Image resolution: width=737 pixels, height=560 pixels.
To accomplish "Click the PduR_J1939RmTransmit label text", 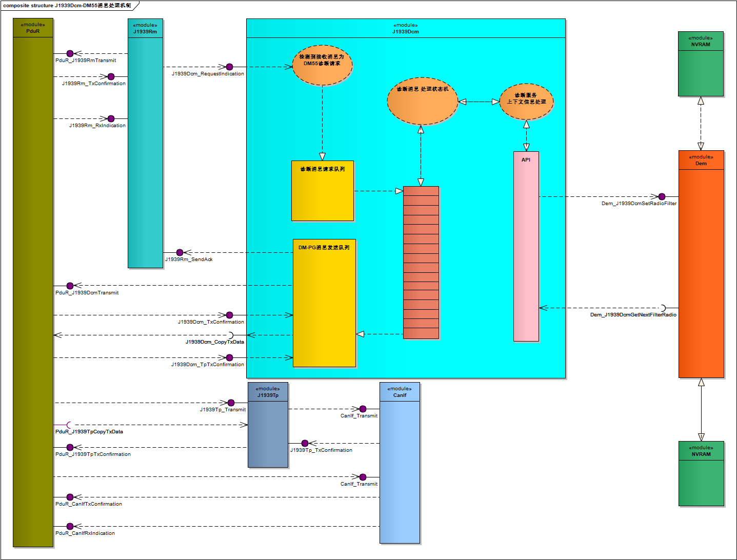I will coord(86,61).
